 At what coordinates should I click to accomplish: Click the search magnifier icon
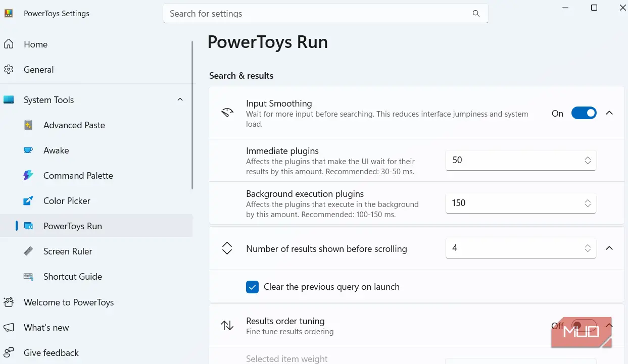pyautogui.click(x=476, y=14)
